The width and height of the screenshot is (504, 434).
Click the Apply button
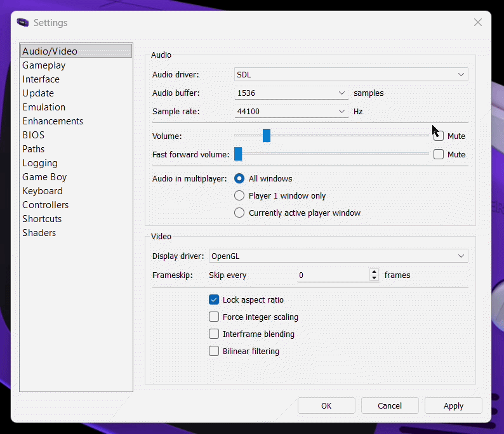[453, 405]
